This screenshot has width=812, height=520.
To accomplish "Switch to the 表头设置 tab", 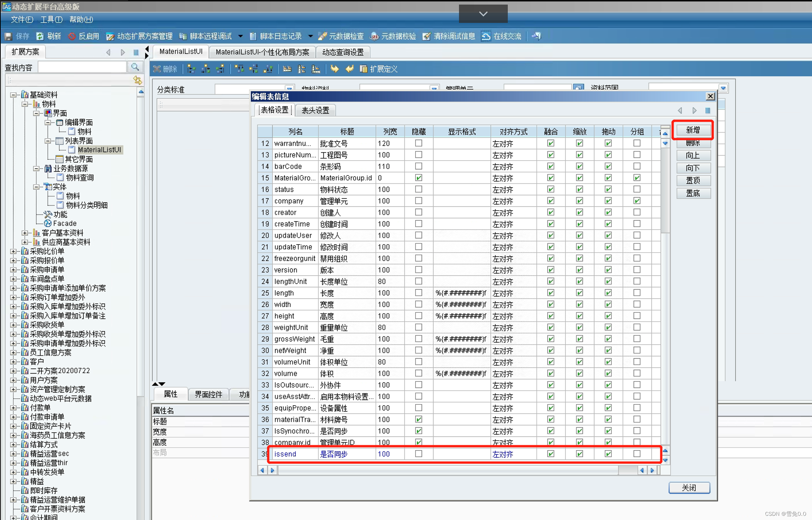I will click(x=315, y=110).
